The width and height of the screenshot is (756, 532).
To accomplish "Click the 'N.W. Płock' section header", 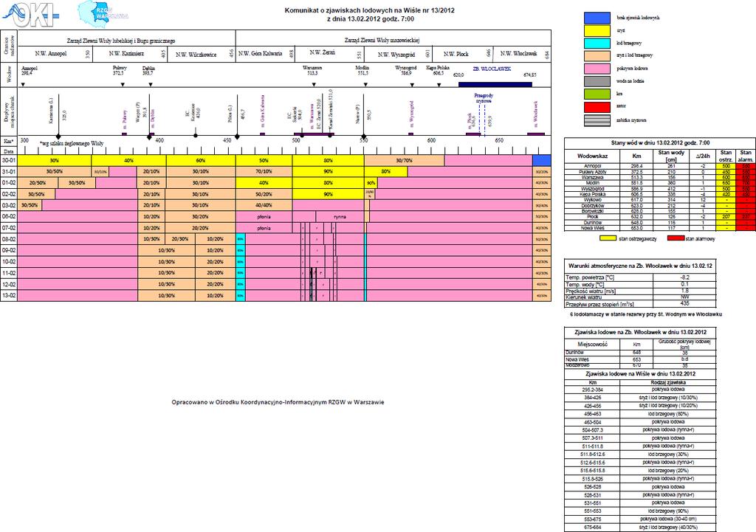I will coord(456,54).
